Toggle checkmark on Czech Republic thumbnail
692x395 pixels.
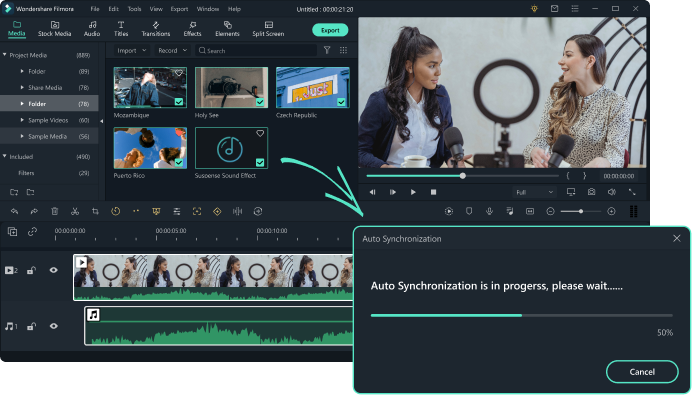click(341, 102)
